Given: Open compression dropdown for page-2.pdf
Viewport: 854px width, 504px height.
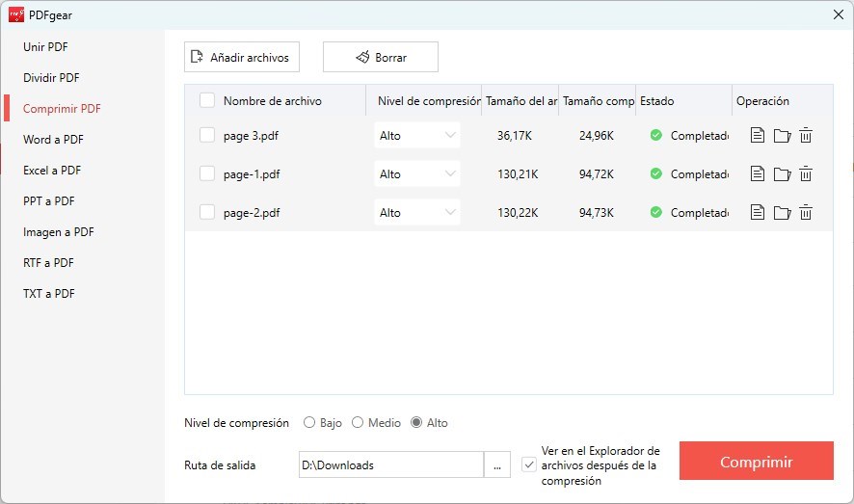Looking at the screenshot, I should [417, 212].
